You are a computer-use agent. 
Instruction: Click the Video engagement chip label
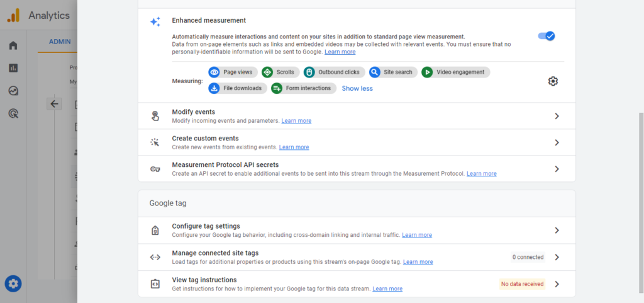point(460,72)
